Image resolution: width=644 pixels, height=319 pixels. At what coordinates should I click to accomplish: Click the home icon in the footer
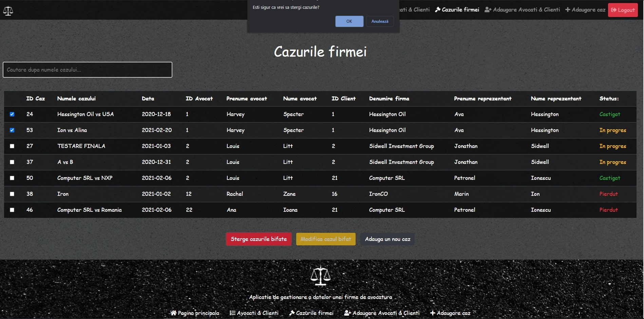(x=173, y=313)
